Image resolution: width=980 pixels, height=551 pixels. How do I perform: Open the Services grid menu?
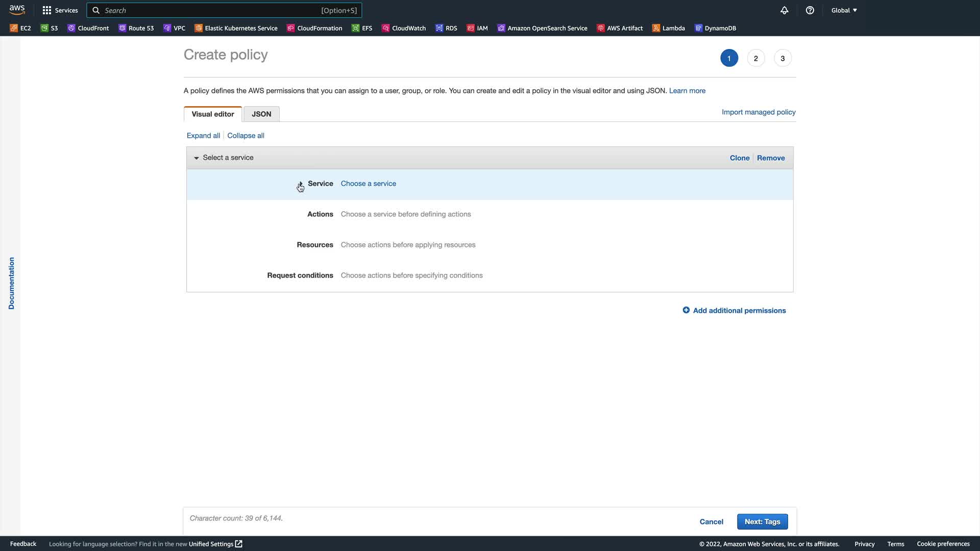point(60,10)
